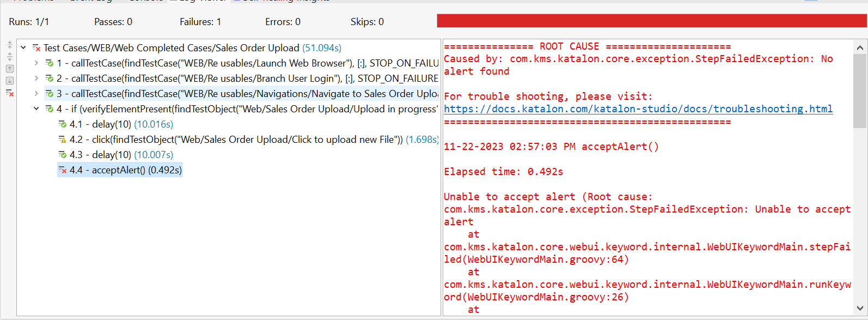Image resolution: width=868 pixels, height=320 pixels.
Task: Click the warning icon on step 4.2
Action: (63, 140)
